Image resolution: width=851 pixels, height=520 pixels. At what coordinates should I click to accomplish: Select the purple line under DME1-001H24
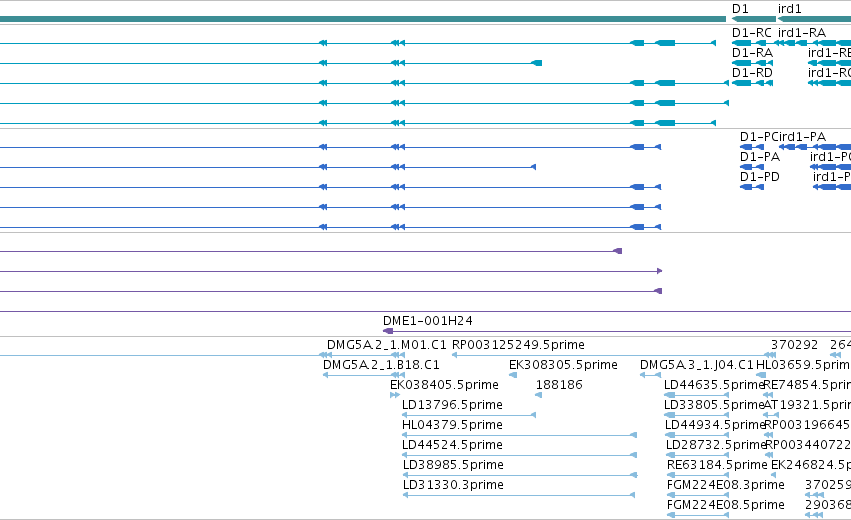[x=617, y=331]
